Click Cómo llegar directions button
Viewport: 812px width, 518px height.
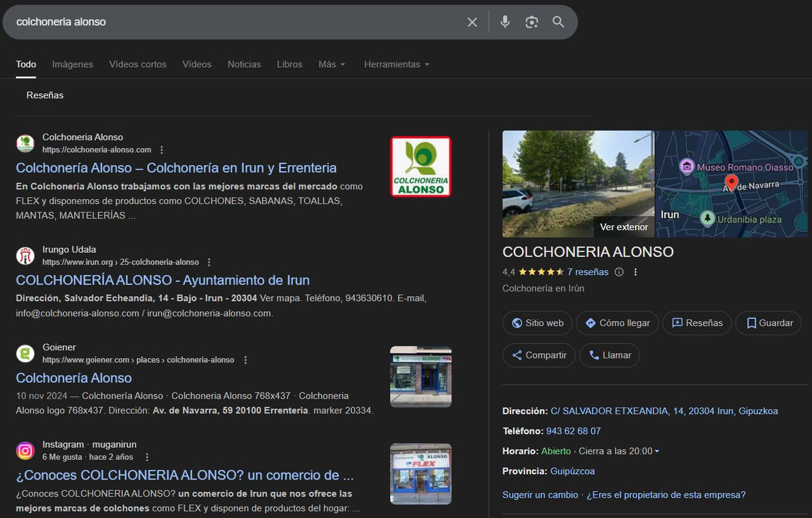click(x=617, y=323)
